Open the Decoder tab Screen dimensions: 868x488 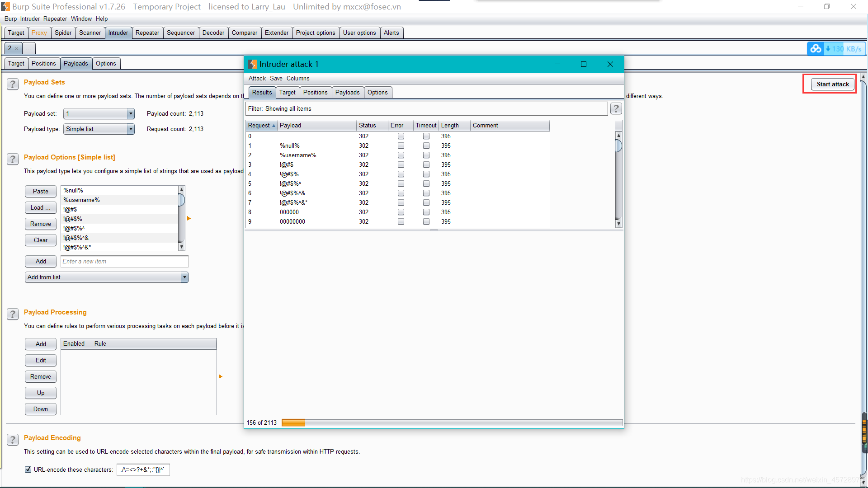click(213, 33)
